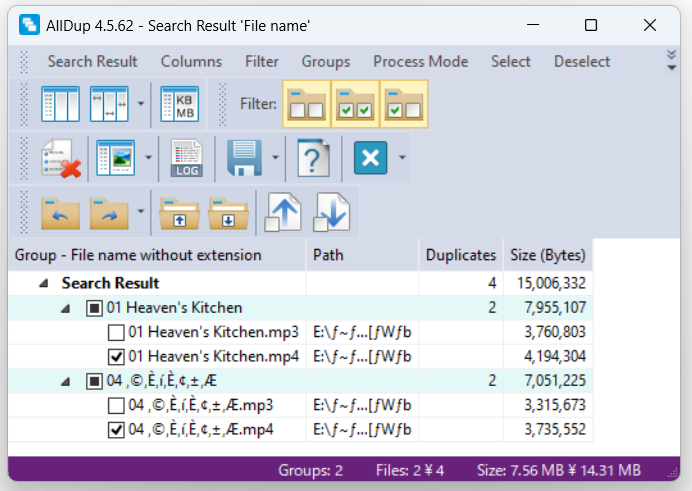Expand the toolbar overflow chevron
The width and height of the screenshot is (692, 491).
tap(671, 61)
